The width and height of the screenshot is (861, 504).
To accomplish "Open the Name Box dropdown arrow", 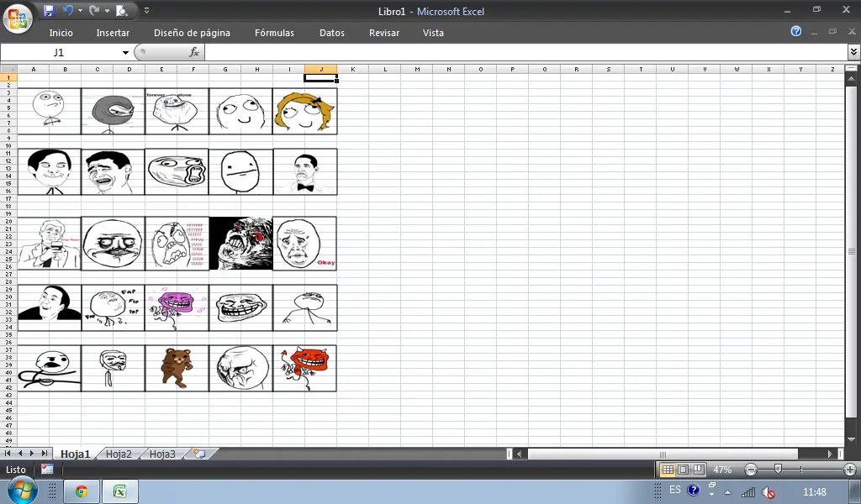I will click(125, 53).
